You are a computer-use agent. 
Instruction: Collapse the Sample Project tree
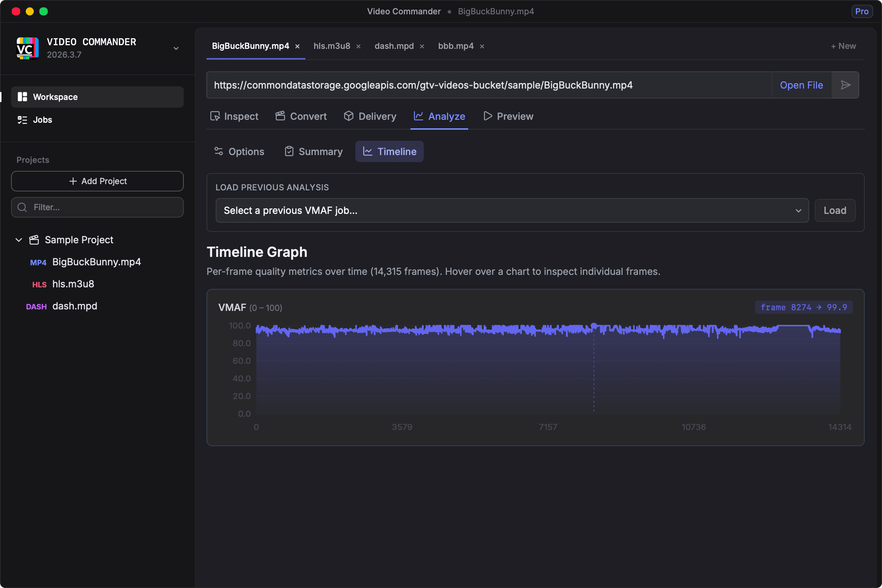coord(18,240)
